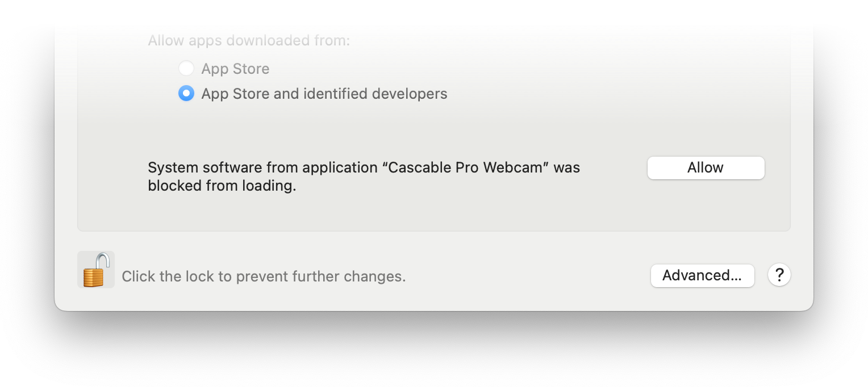This screenshot has width=868, height=387.
Task: Click empty window area beside the Advanced button
Action: (528, 276)
